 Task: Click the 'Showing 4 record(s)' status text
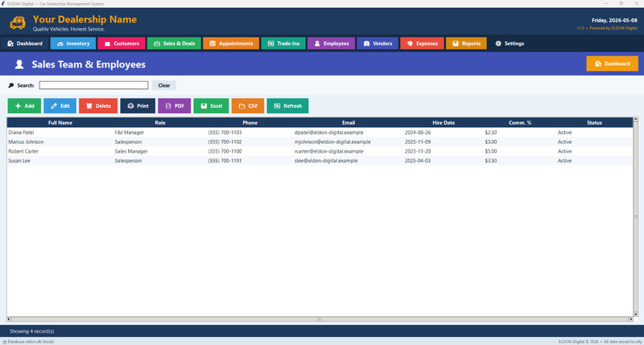click(31, 331)
